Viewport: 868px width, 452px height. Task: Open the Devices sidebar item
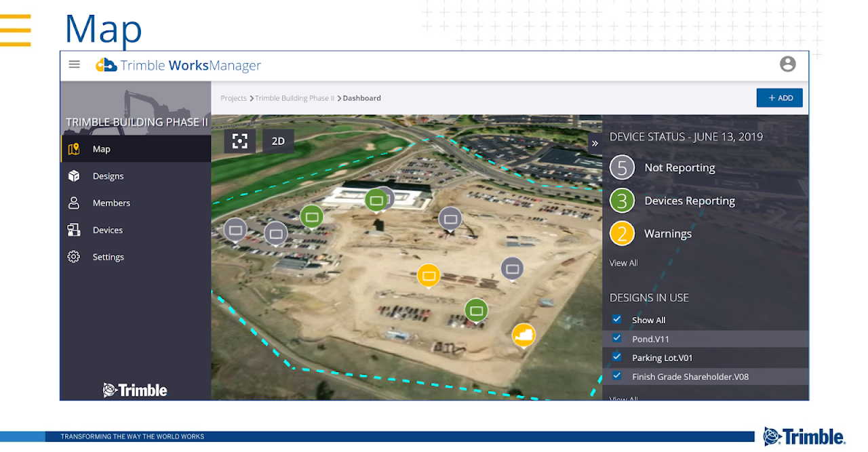[136, 230]
